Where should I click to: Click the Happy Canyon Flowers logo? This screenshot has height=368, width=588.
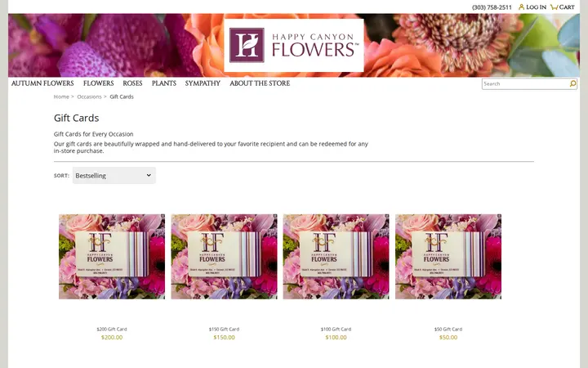[294, 45]
